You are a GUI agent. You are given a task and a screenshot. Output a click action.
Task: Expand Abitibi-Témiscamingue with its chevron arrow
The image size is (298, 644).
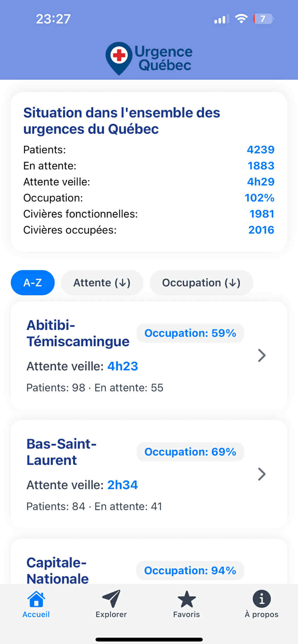point(262,355)
